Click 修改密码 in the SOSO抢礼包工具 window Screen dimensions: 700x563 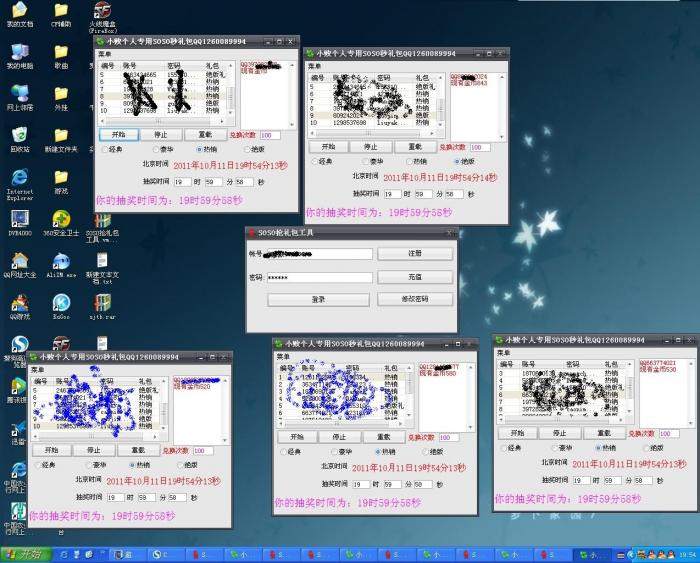click(415, 299)
